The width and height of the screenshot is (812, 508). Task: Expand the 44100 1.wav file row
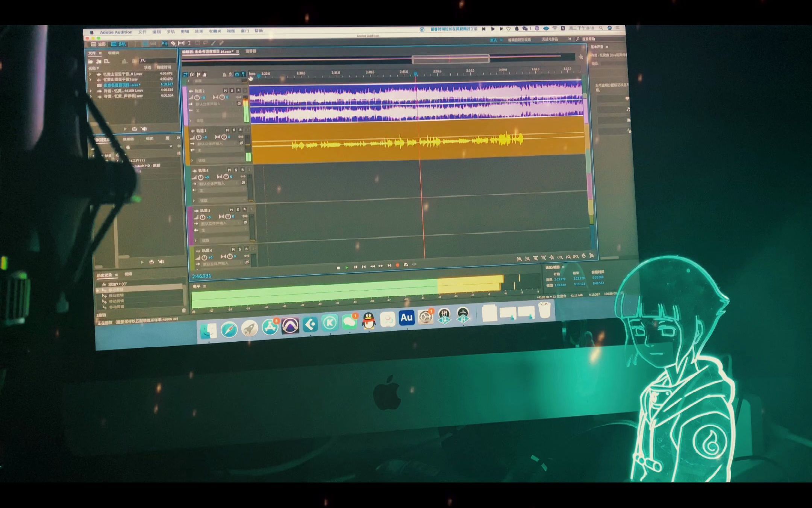click(91, 91)
